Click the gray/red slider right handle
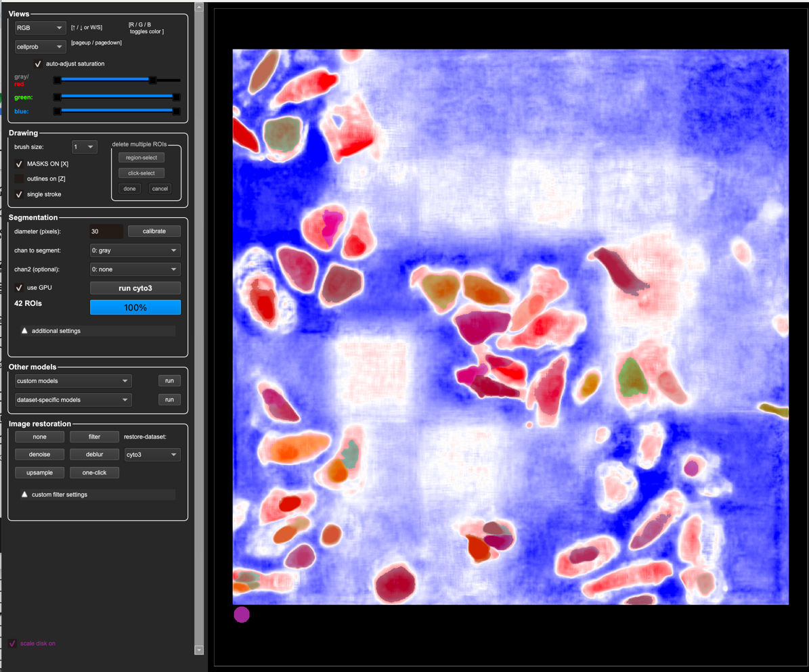The height and width of the screenshot is (672, 809). pyautogui.click(x=153, y=80)
